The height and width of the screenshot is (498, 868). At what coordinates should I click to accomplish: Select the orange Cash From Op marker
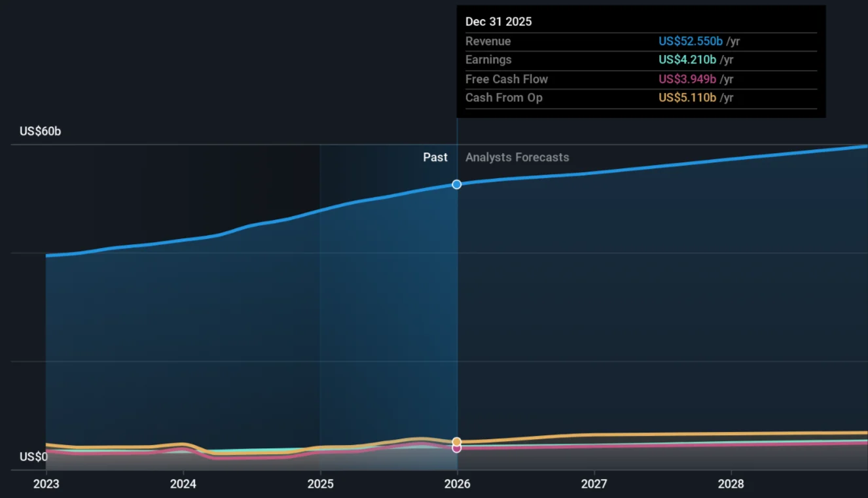(456, 440)
